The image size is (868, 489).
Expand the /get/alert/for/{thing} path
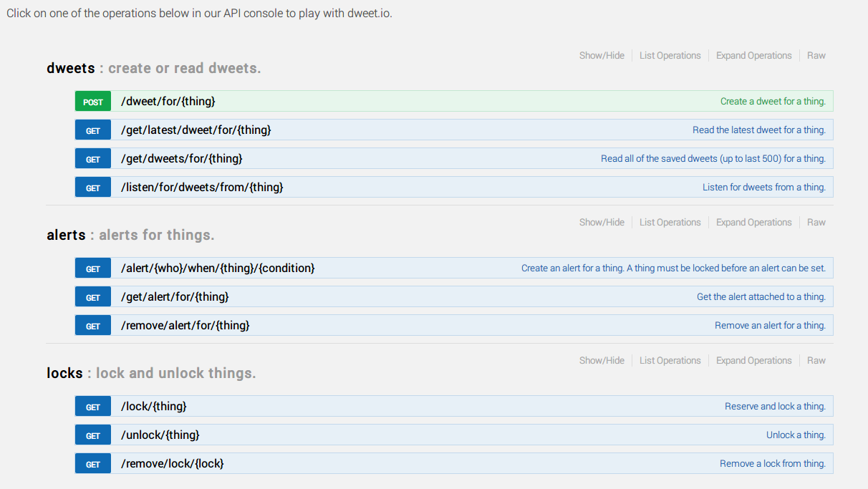point(175,296)
